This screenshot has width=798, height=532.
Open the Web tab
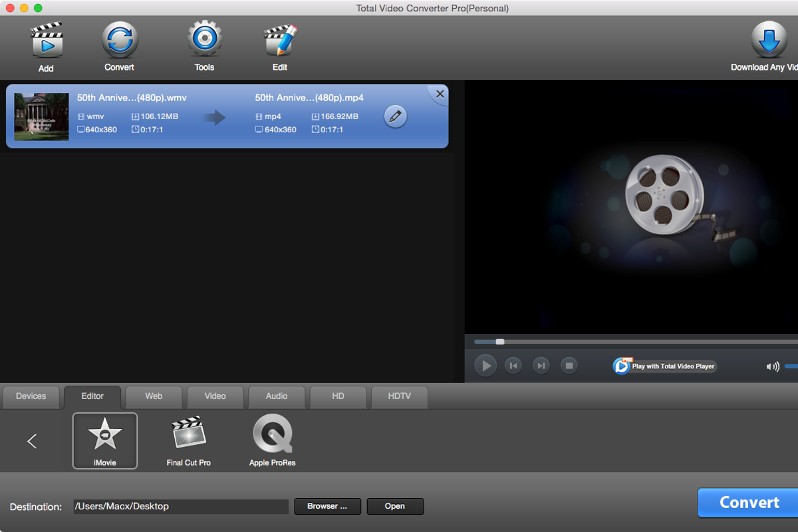tap(154, 396)
